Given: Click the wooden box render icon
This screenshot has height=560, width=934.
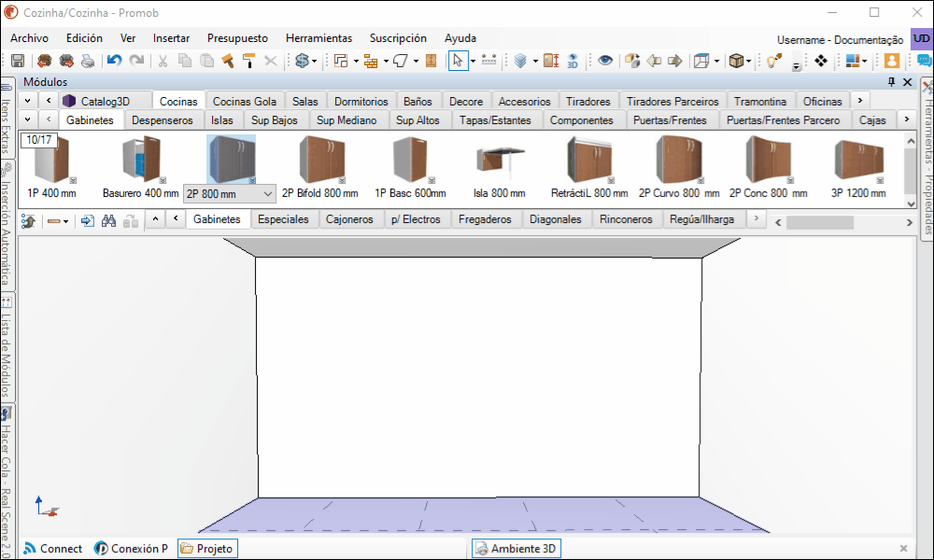Looking at the screenshot, I should 737,61.
